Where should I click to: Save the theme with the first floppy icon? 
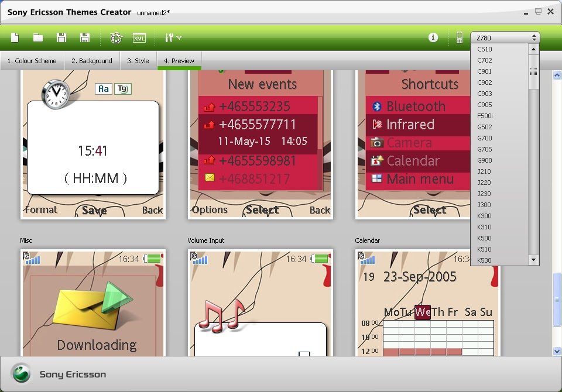point(61,37)
